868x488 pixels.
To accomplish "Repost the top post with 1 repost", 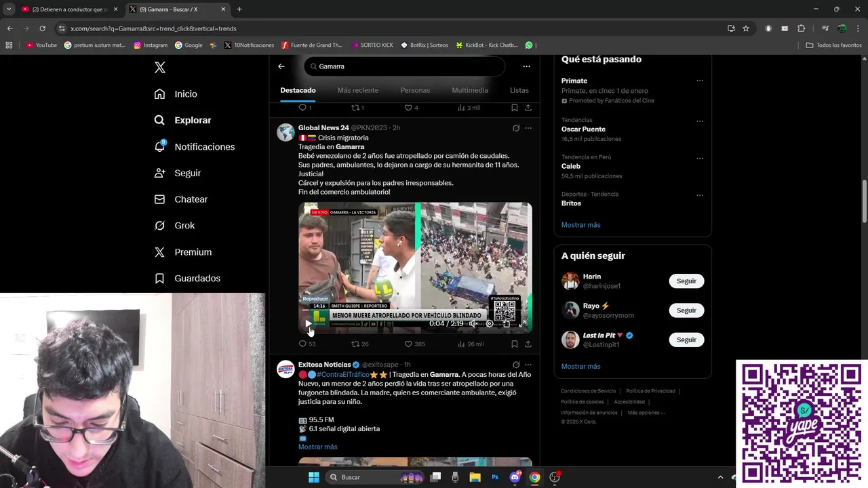I will click(357, 108).
